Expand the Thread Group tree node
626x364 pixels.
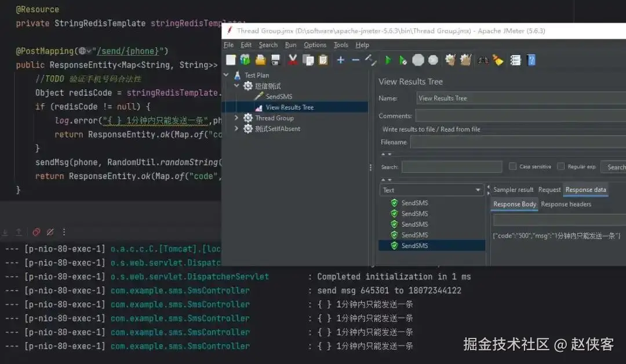tap(236, 117)
